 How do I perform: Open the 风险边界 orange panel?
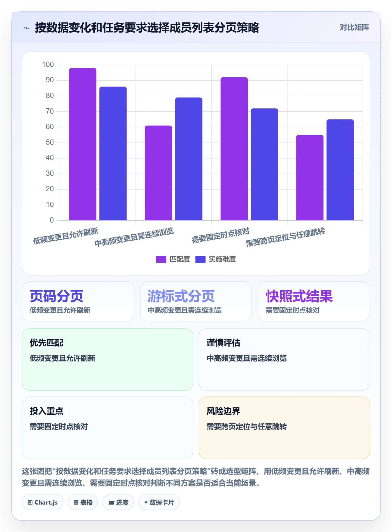pos(284,428)
